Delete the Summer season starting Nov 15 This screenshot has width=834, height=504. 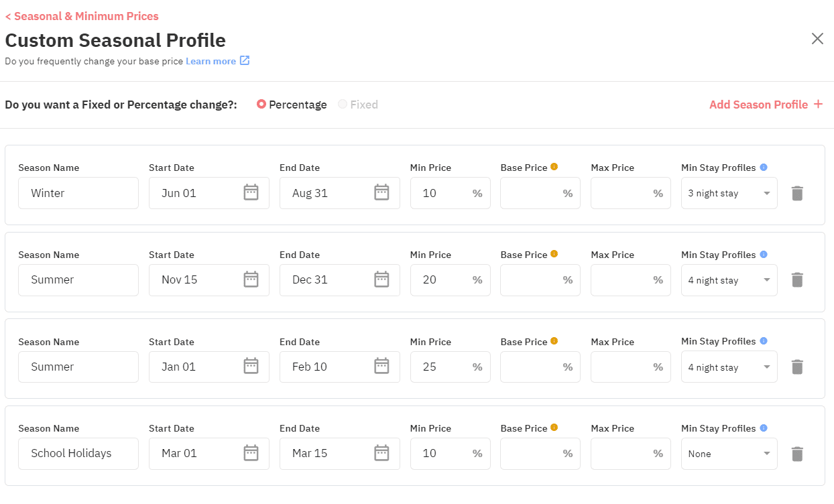(797, 280)
